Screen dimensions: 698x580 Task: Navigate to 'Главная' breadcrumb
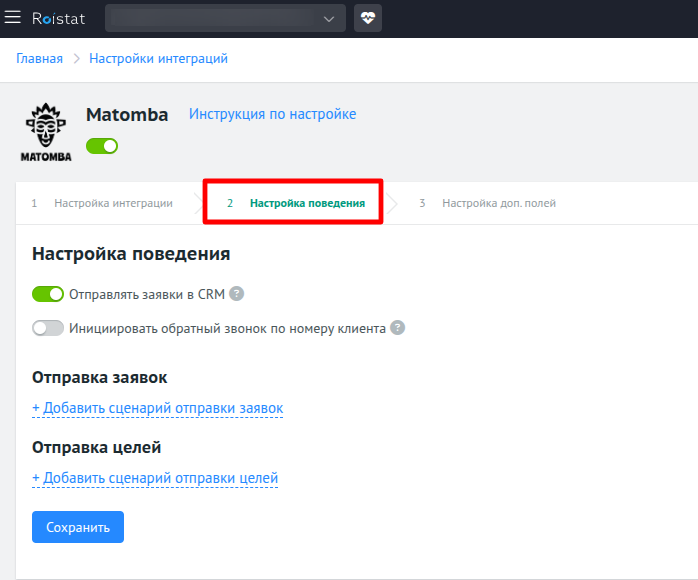[39, 59]
